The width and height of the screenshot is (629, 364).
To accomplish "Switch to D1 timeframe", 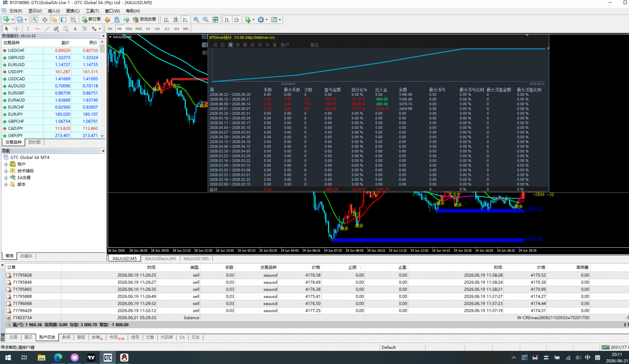I will pyautogui.click(x=167, y=29).
